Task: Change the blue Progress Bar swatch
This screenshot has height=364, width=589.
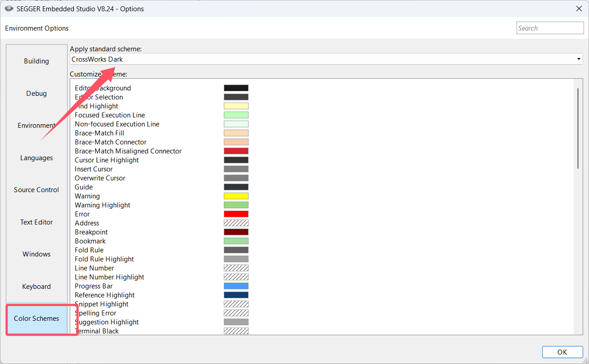Action: tap(236, 286)
